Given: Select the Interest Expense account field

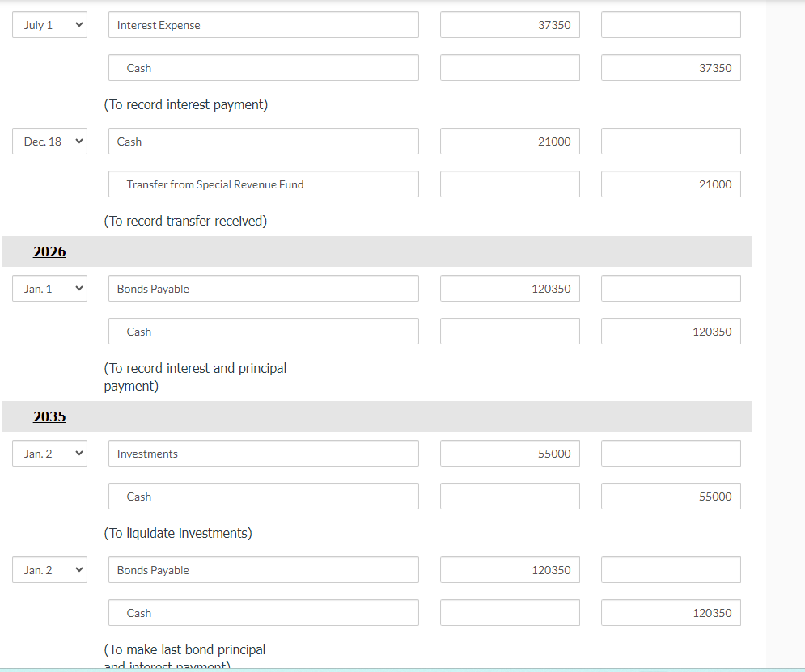Looking at the screenshot, I should 263,24.
